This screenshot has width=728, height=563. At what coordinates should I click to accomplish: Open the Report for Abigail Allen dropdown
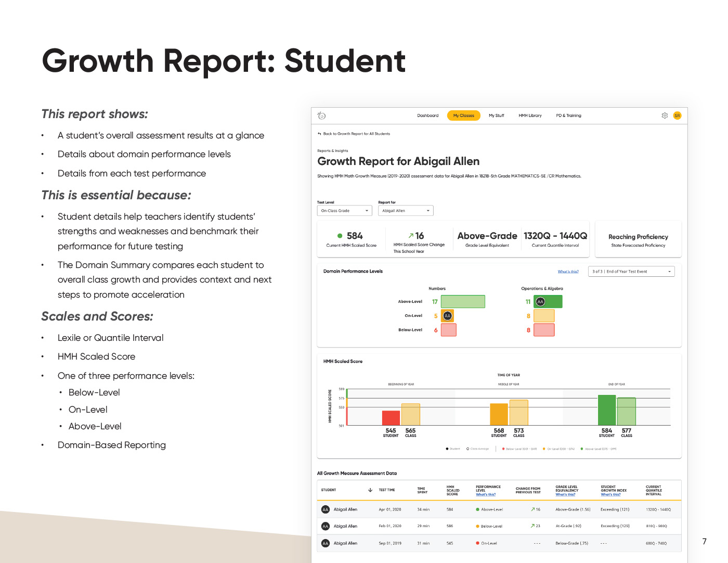pos(406,211)
